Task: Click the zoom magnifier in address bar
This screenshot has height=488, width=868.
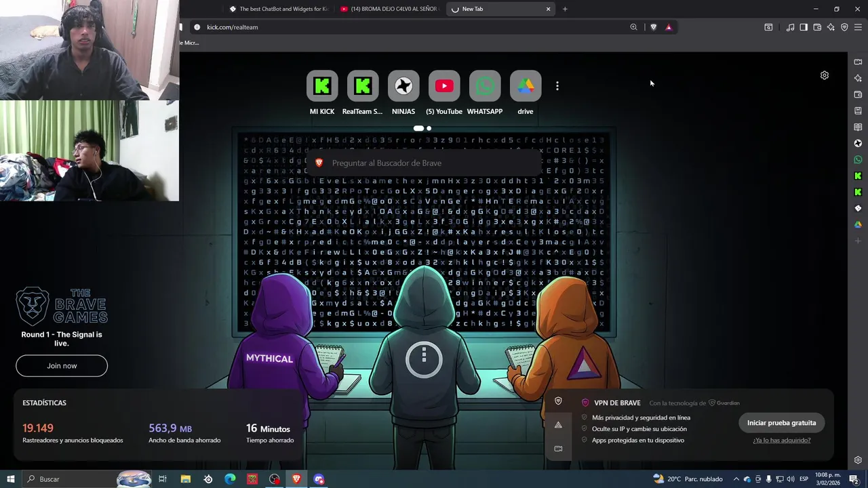Action: click(x=633, y=27)
